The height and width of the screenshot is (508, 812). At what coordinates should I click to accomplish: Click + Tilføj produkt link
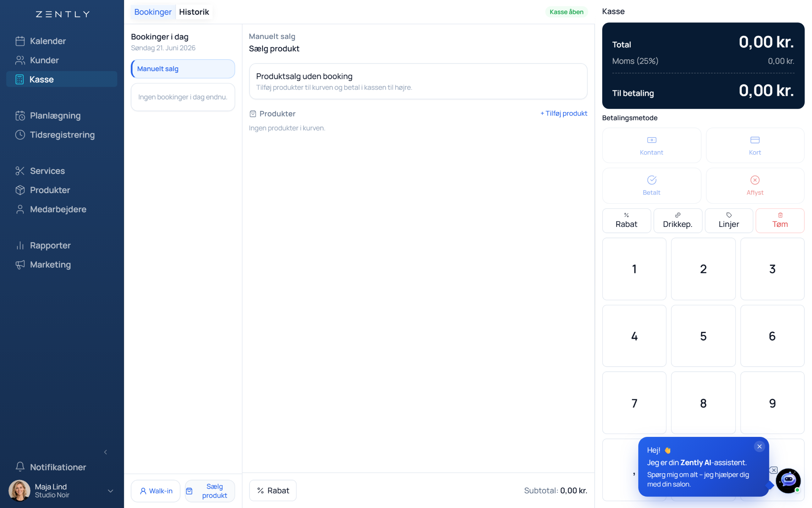[x=564, y=113]
